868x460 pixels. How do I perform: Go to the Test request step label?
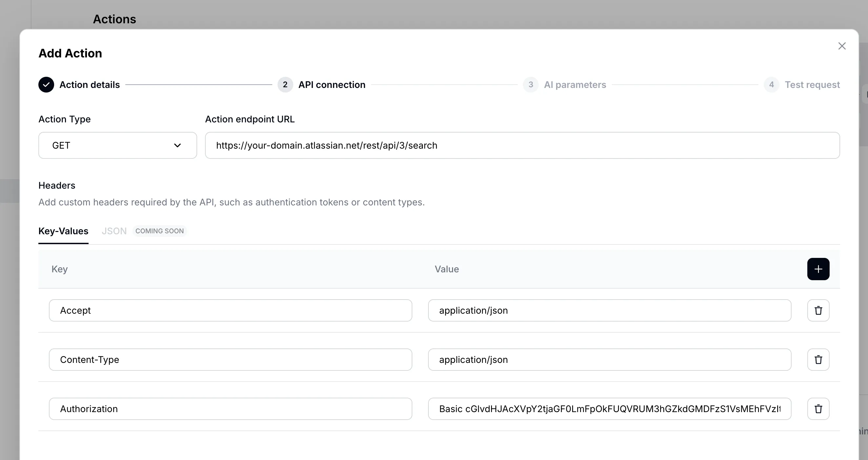(812, 85)
